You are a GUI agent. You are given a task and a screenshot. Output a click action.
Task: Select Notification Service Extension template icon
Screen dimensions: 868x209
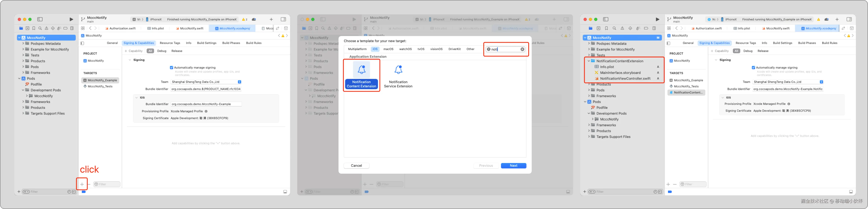(398, 70)
